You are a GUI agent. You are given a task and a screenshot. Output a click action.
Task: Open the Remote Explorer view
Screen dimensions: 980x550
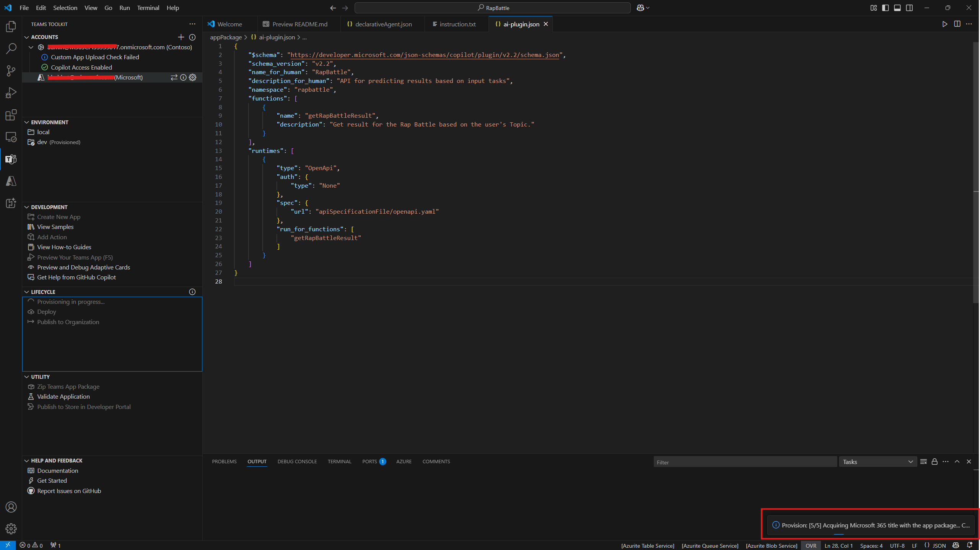coord(11,137)
